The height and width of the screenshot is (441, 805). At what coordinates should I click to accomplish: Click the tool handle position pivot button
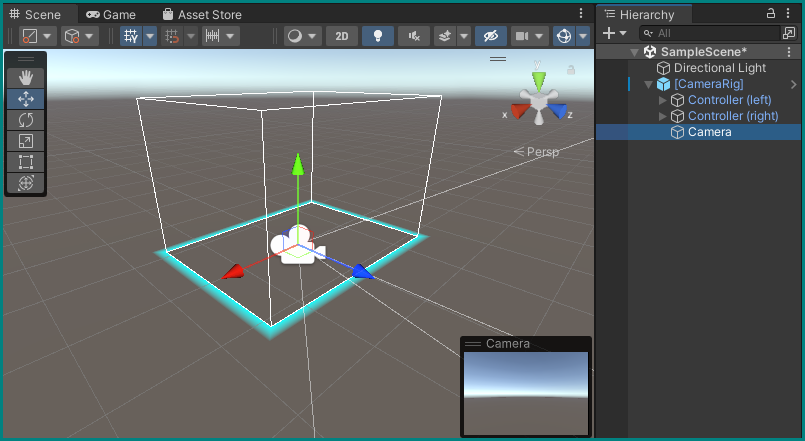pos(36,36)
